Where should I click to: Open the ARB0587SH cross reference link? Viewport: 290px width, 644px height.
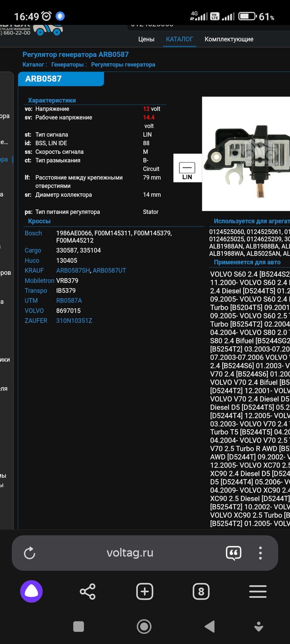[73, 270]
